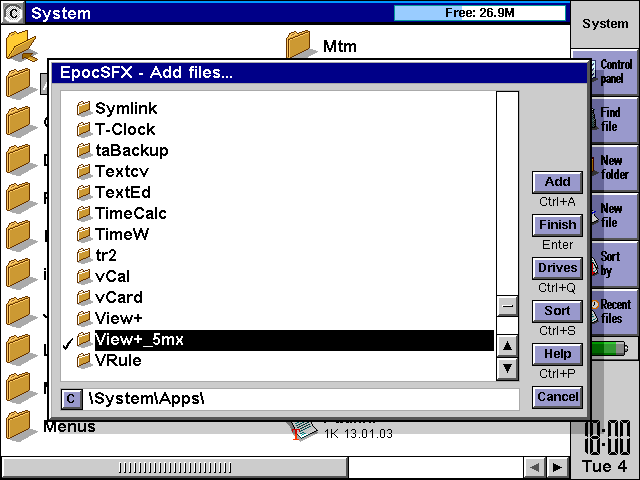Click System window scroll left arrow
Image resolution: width=640 pixels, height=480 pixels.
535,467
